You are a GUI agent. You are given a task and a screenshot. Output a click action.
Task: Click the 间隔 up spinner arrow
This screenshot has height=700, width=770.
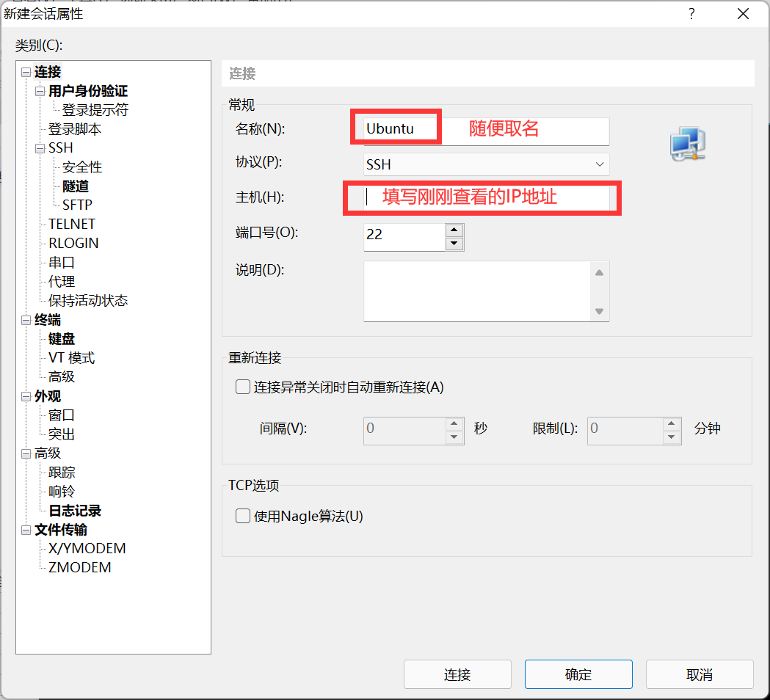tap(454, 423)
